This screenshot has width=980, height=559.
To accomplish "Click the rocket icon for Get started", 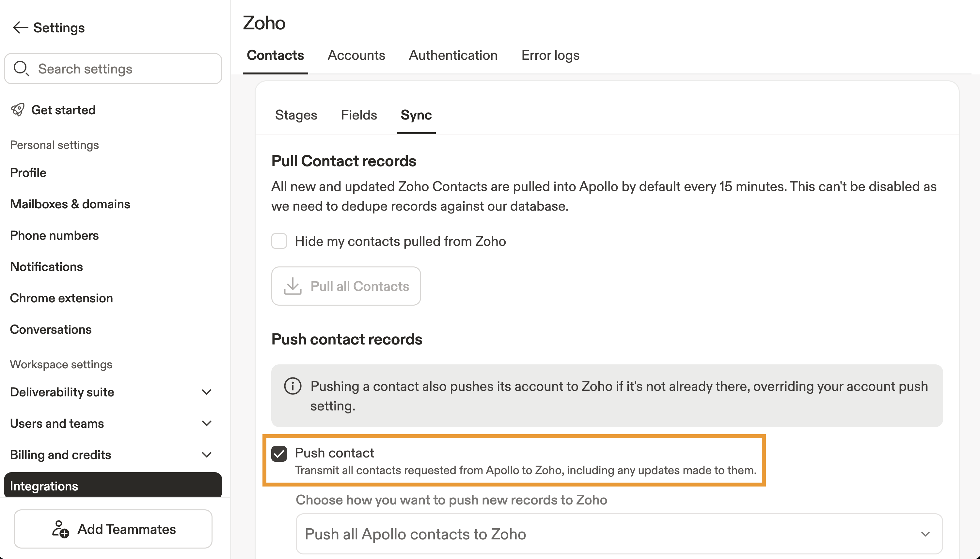I will pyautogui.click(x=18, y=110).
